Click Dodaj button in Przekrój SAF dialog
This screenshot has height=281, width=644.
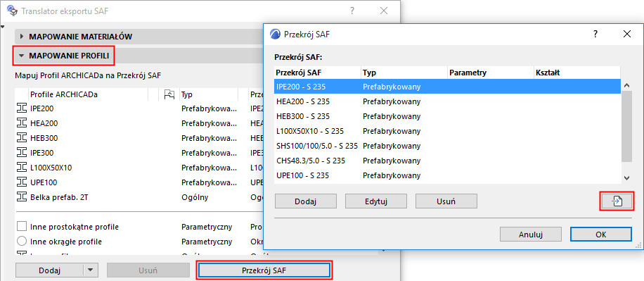tap(306, 201)
